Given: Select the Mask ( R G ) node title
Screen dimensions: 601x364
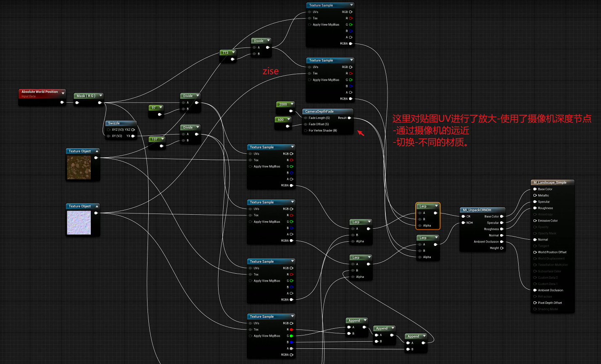Looking at the screenshot, I should [86, 96].
